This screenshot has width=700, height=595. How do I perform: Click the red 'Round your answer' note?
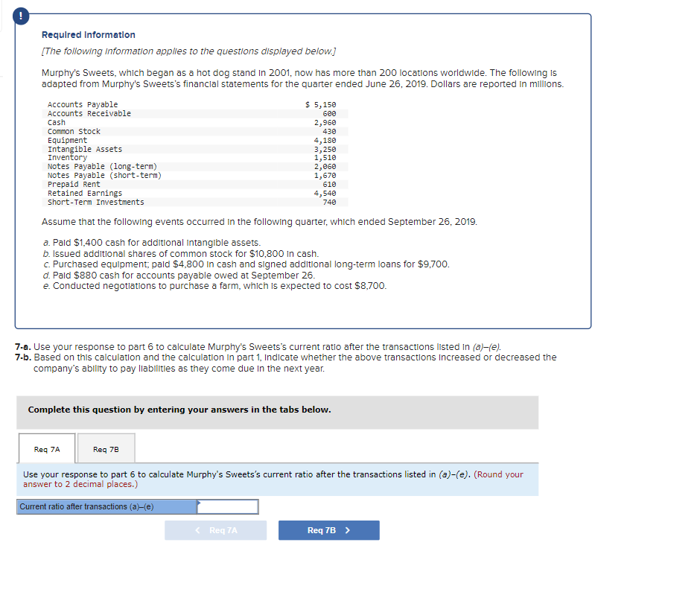[273, 480]
